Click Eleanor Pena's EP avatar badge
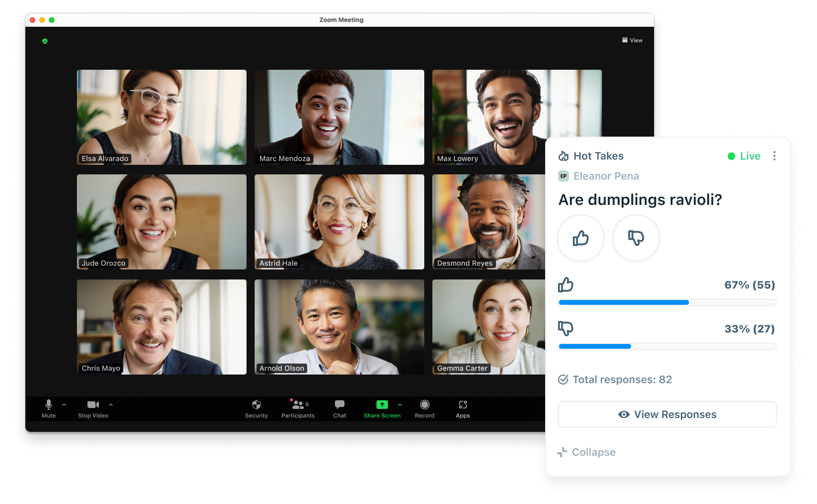 [x=564, y=176]
